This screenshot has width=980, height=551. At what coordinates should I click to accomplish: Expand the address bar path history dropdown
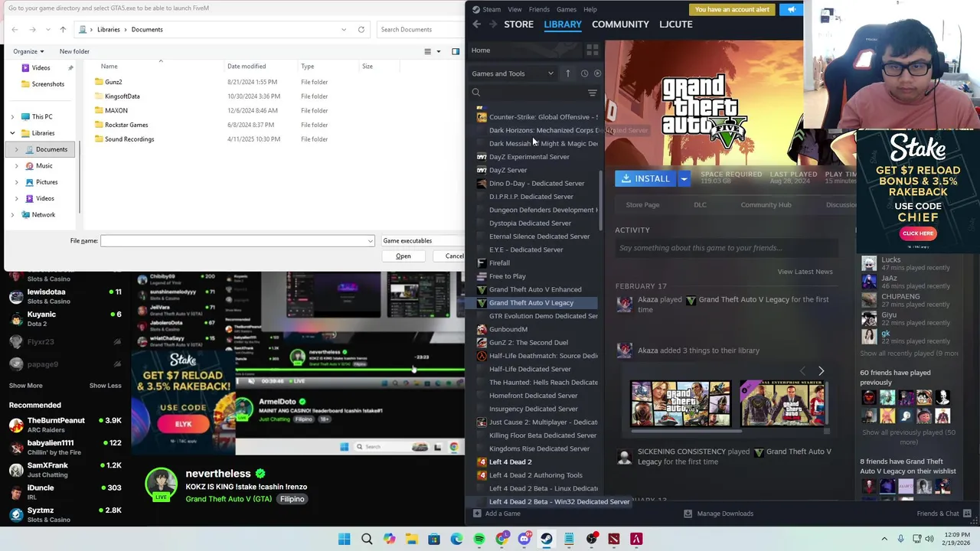tap(344, 29)
